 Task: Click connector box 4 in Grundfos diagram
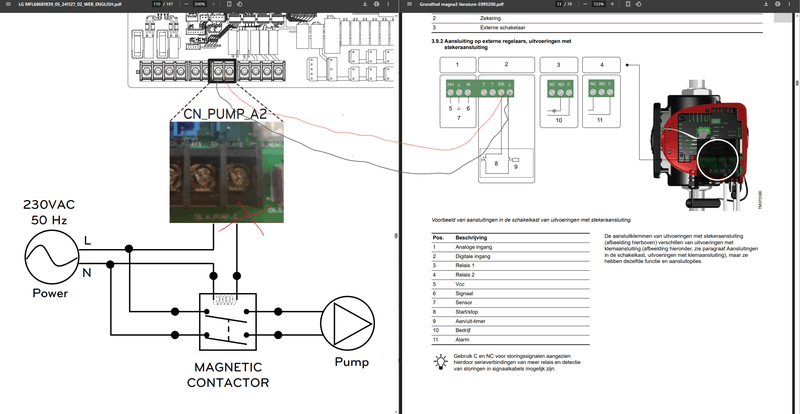(602, 64)
